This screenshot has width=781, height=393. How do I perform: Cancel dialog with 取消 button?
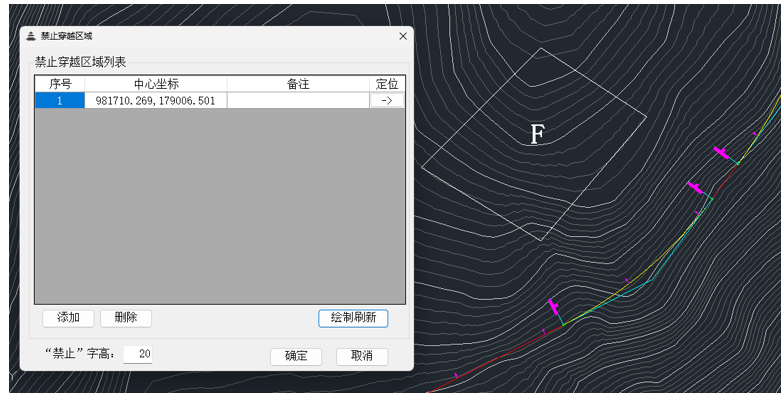pyautogui.click(x=362, y=356)
